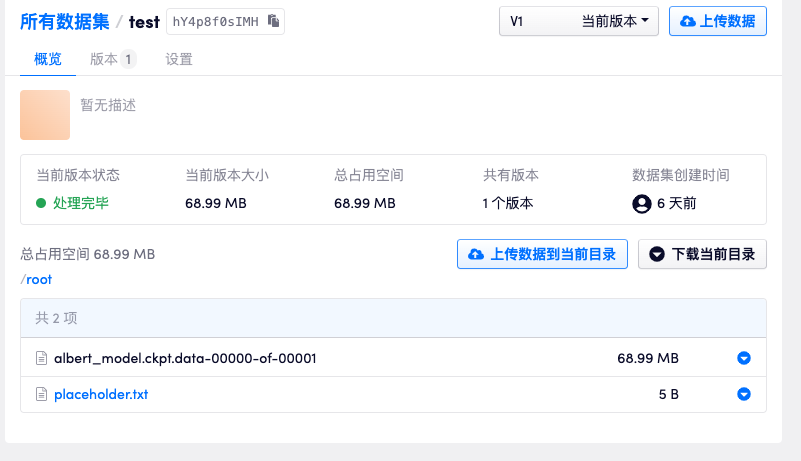Copy the dataset ID hY4p8f0sIMH
The image size is (801, 461).
274,21
